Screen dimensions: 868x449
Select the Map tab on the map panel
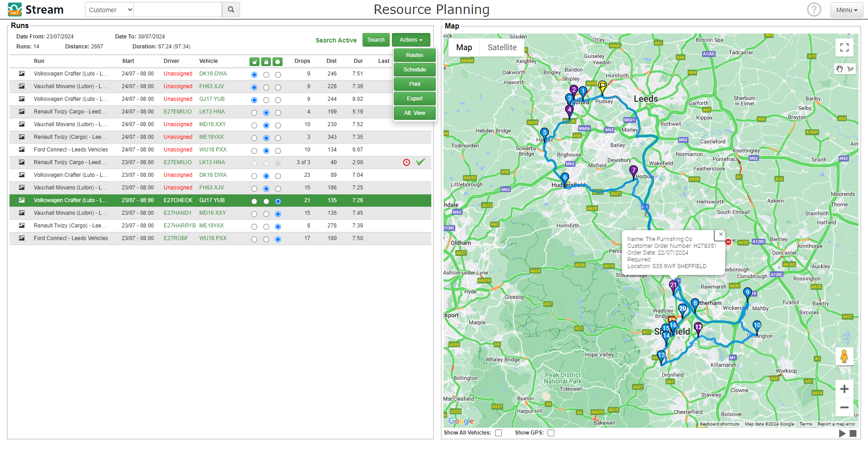pos(463,47)
